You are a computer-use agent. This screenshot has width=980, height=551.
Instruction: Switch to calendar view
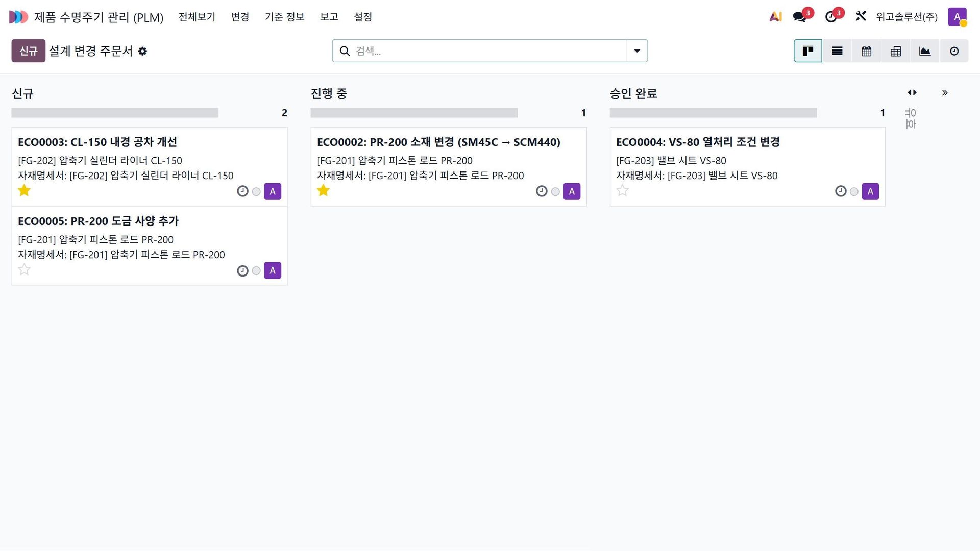point(866,51)
